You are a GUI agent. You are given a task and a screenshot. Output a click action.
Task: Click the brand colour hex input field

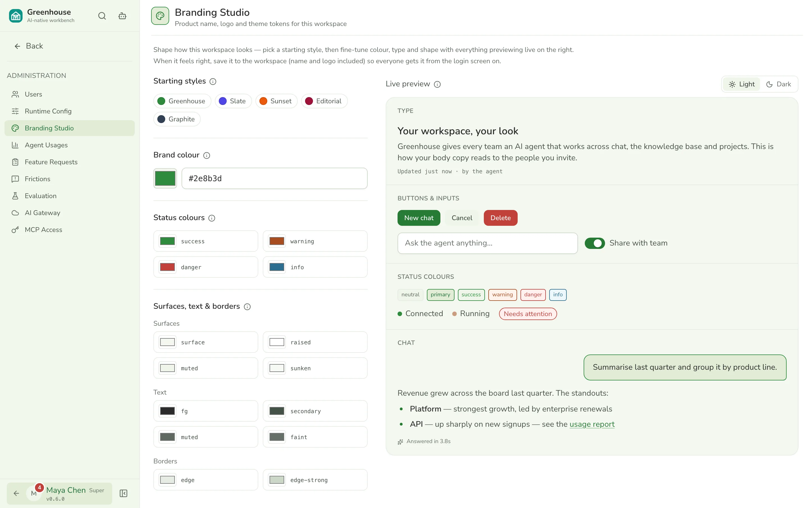pos(274,178)
